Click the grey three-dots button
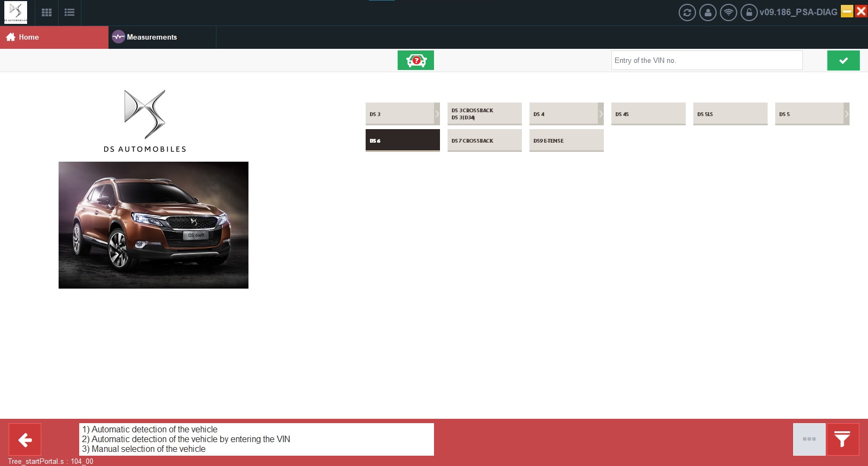This screenshot has width=868, height=466. (x=809, y=439)
